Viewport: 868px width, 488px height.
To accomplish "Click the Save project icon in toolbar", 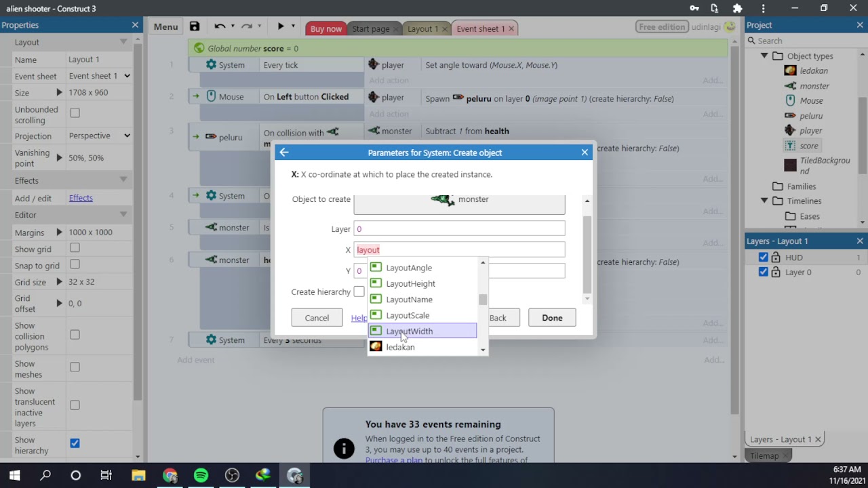I will point(195,26).
